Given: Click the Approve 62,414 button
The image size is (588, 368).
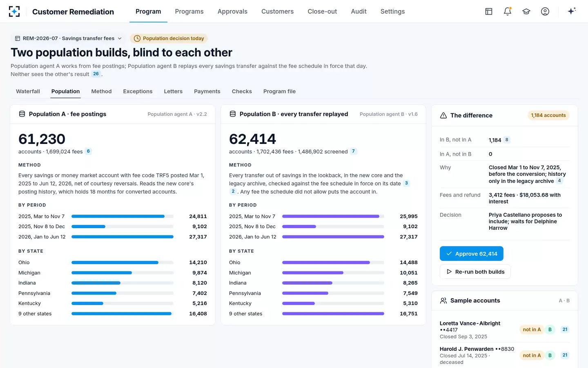Looking at the screenshot, I should [x=472, y=254].
